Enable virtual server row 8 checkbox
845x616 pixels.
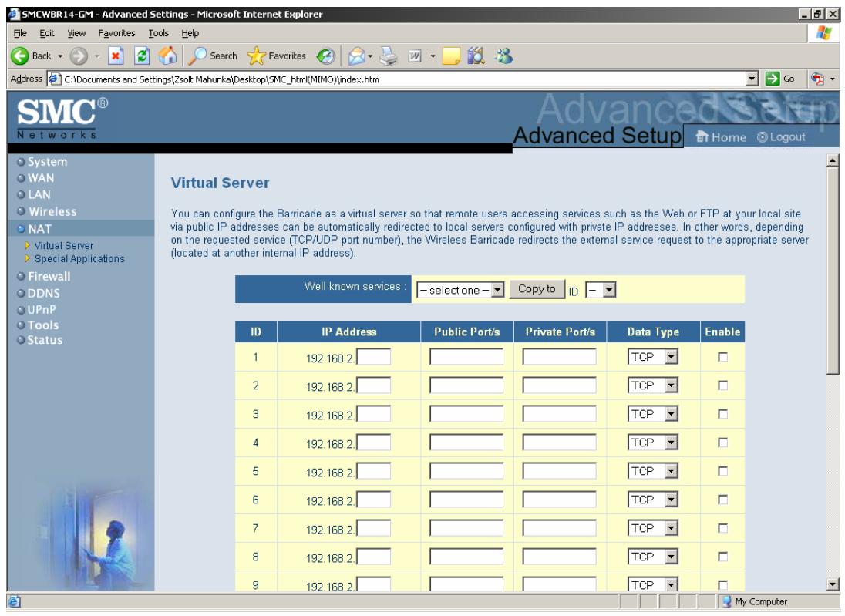coord(722,557)
